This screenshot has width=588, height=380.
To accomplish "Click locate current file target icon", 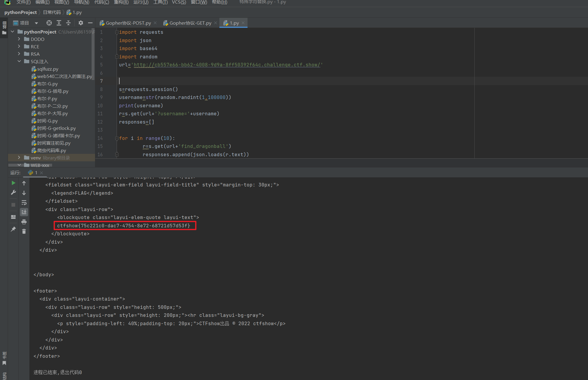I will 49,23.
